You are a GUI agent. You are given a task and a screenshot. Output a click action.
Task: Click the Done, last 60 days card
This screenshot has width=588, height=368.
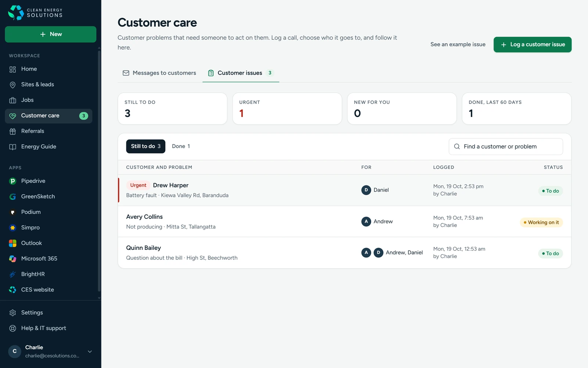click(x=517, y=109)
